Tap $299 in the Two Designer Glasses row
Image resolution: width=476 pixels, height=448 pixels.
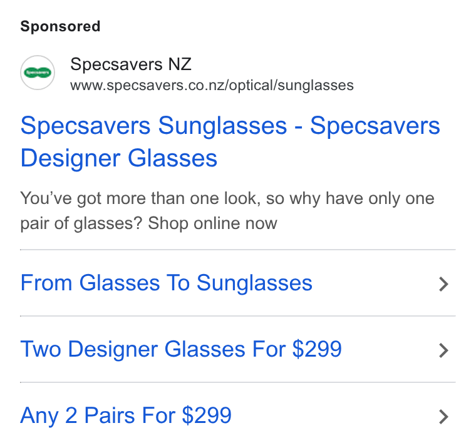coord(317,349)
